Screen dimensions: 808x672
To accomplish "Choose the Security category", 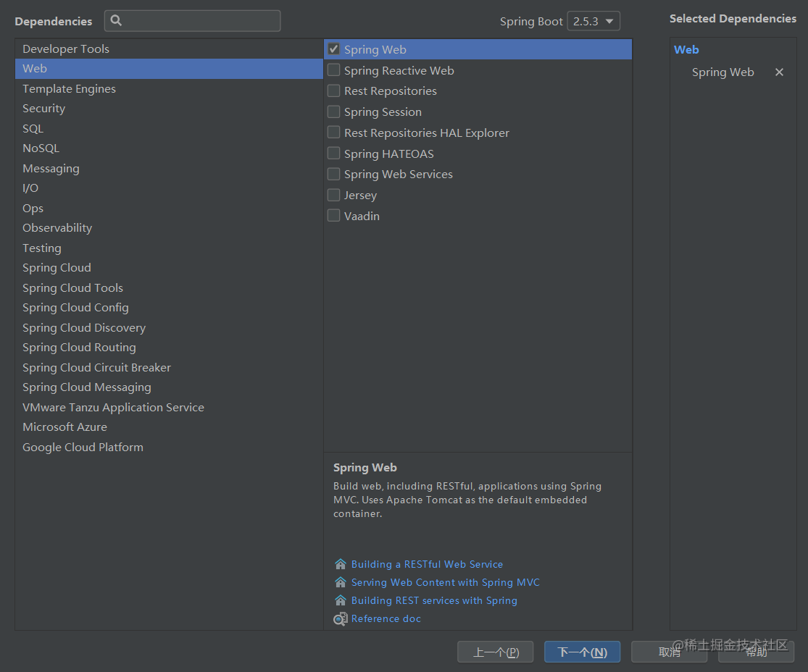I will coord(169,109).
